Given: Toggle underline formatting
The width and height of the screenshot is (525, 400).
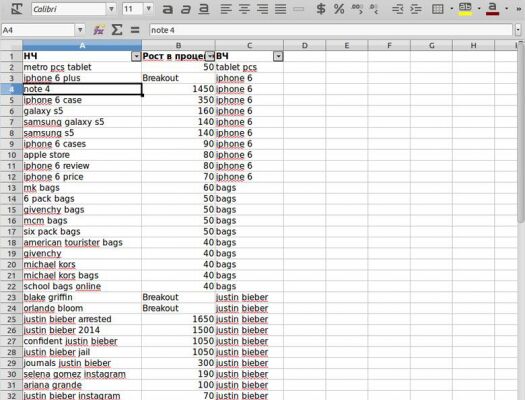Looking at the screenshot, I should click(x=203, y=9).
